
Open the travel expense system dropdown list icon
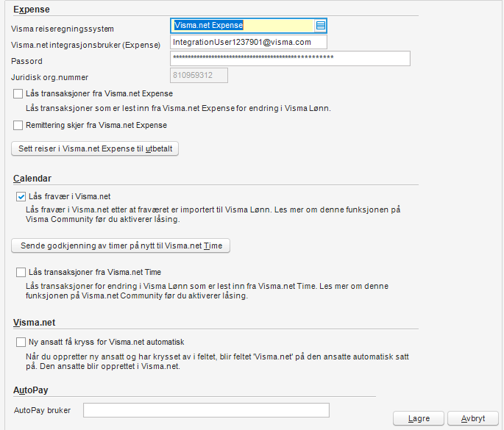tap(321, 26)
